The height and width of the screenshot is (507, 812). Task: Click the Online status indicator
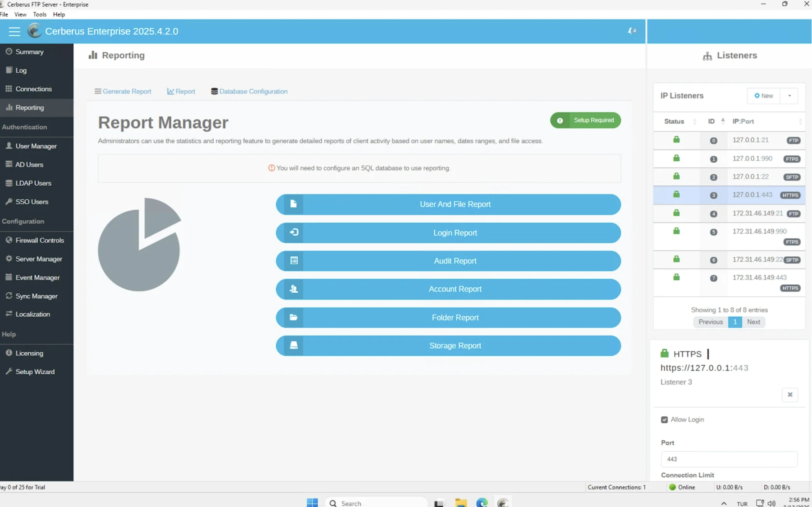[x=682, y=487]
